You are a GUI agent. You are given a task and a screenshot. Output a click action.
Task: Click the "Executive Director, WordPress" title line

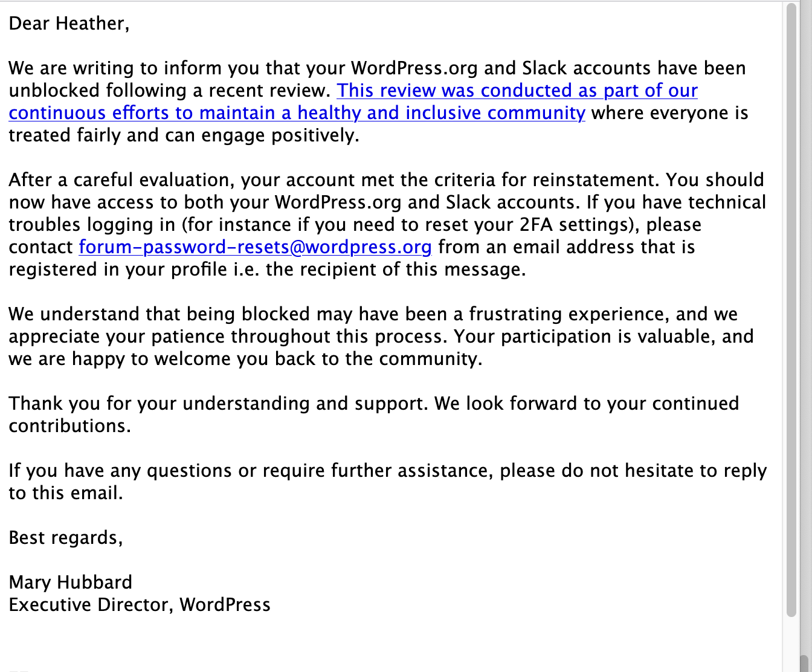(140, 605)
